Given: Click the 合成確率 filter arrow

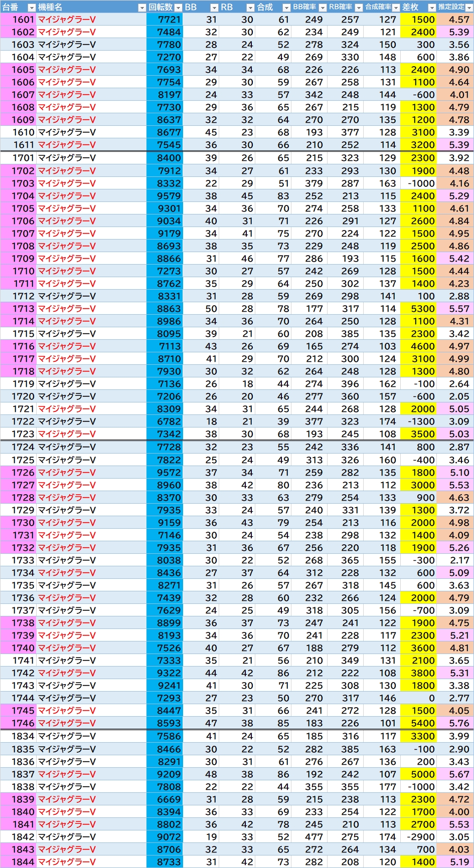Looking at the screenshot, I should click(395, 8).
